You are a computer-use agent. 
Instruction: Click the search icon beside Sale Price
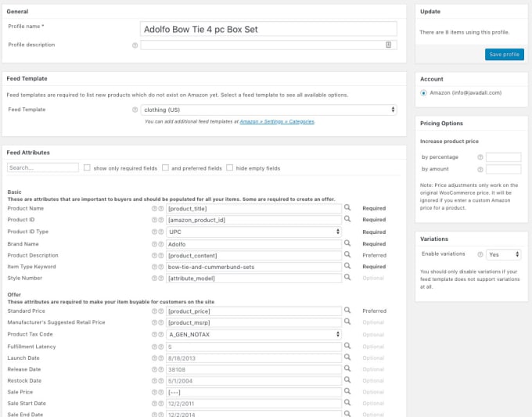tap(347, 391)
